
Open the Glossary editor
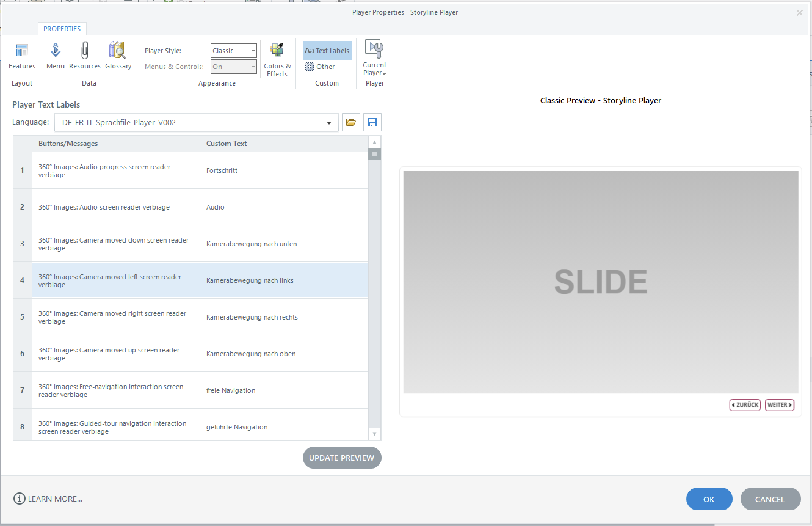(118, 56)
